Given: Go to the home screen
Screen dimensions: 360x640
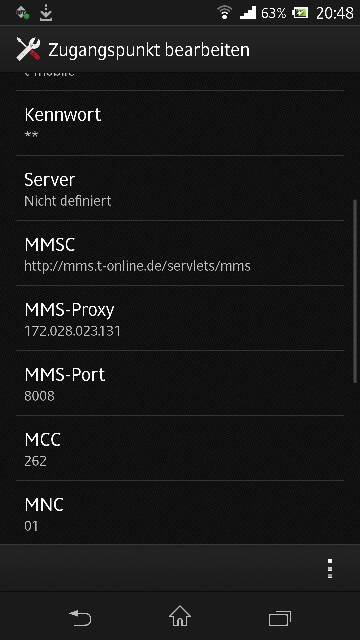Looking at the screenshot, I should [x=180, y=616].
